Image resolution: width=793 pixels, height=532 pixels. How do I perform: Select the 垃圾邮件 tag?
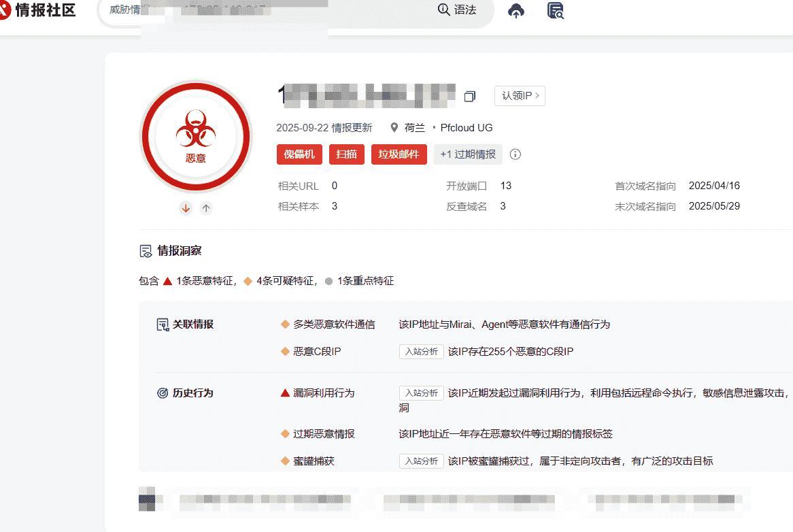point(399,154)
